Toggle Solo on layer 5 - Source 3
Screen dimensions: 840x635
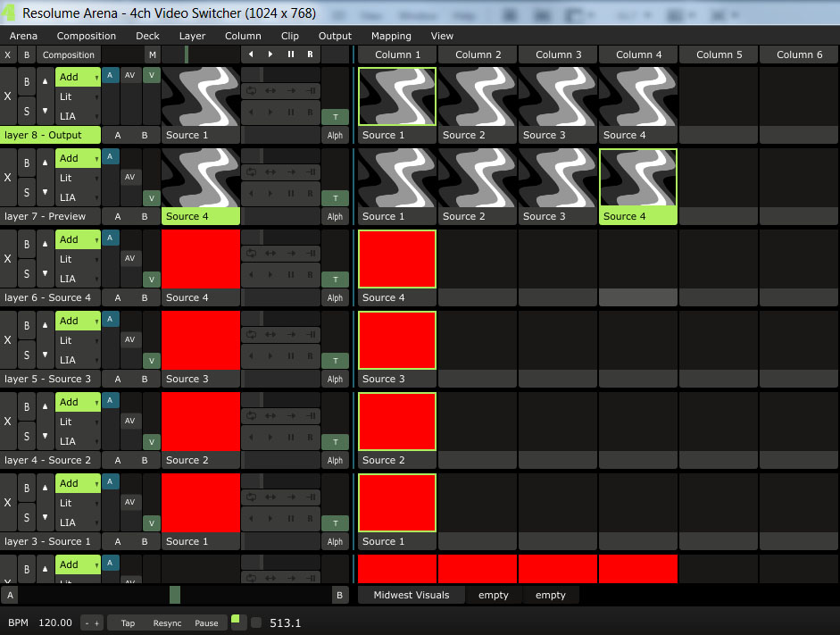point(27,355)
